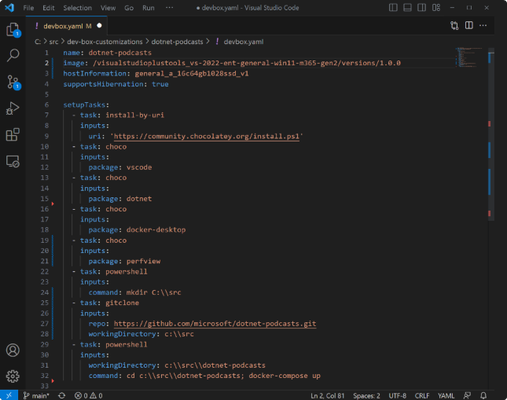
Task: Toggle the primary side bar
Action: pos(393,7)
